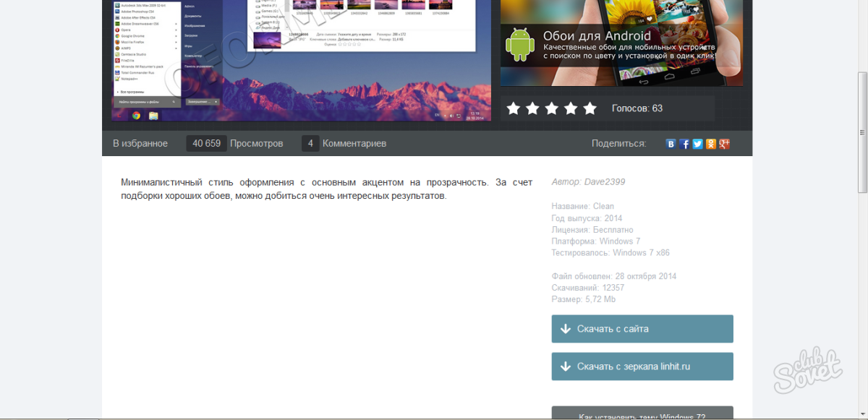Click the vertical page scrollbar thumb

[861, 132]
